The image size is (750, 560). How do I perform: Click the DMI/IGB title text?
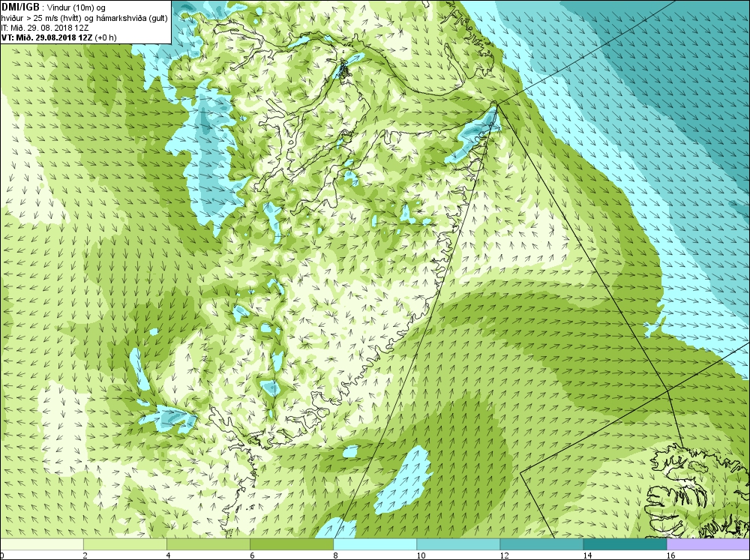coord(20,7)
